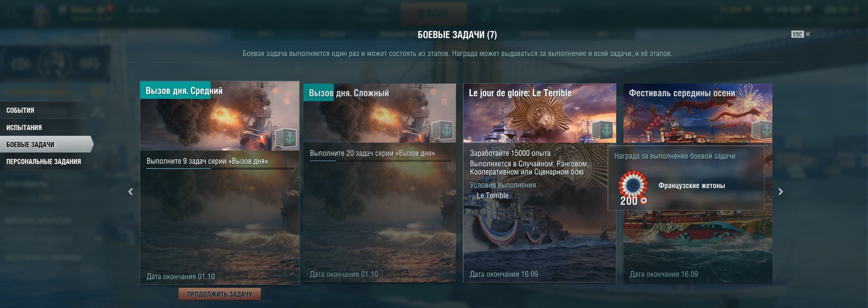Select the Вызов дня. Средний mission card
Viewport: 868px width, 308px height.
tap(220, 183)
